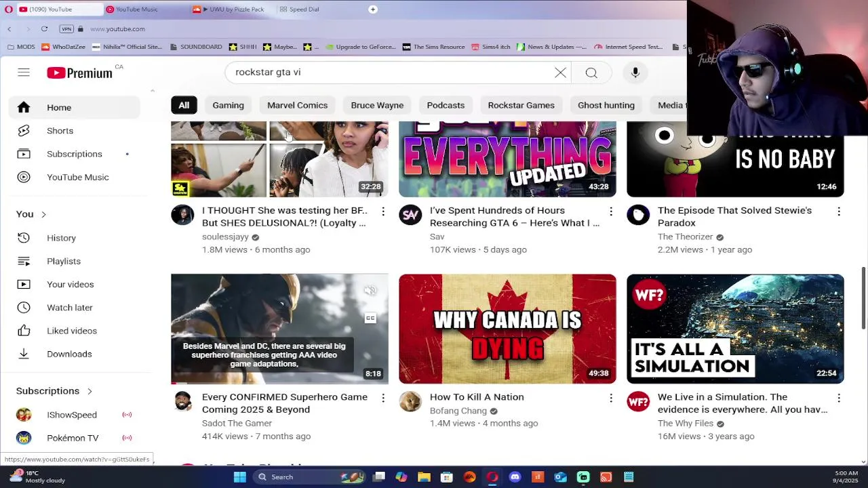Open The Theorizer channel avatar
The width and height of the screenshot is (868, 488).
638,215
